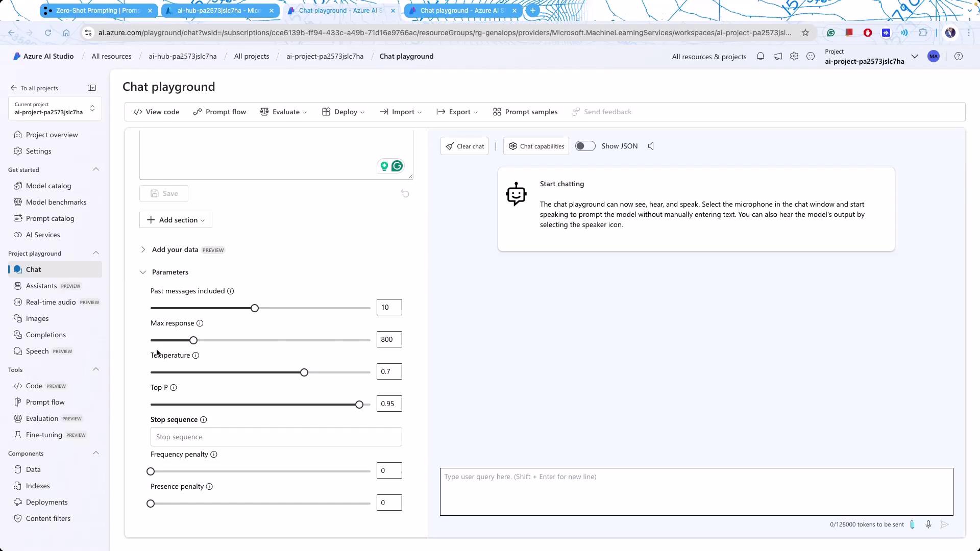Open the Deploy dropdown menu

344,112
